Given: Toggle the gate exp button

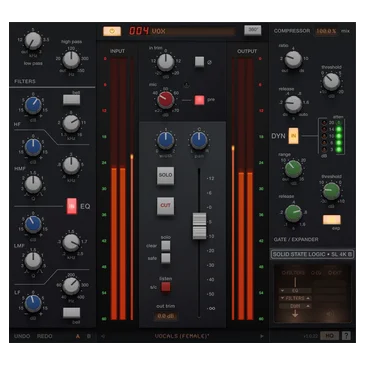Looking at the screenshot, I should [332, 220].
